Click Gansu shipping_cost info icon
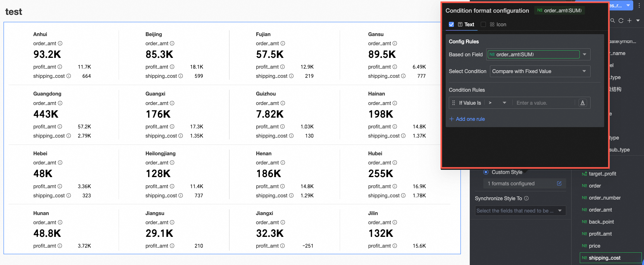The image size is (644, 265). point(403,76)
